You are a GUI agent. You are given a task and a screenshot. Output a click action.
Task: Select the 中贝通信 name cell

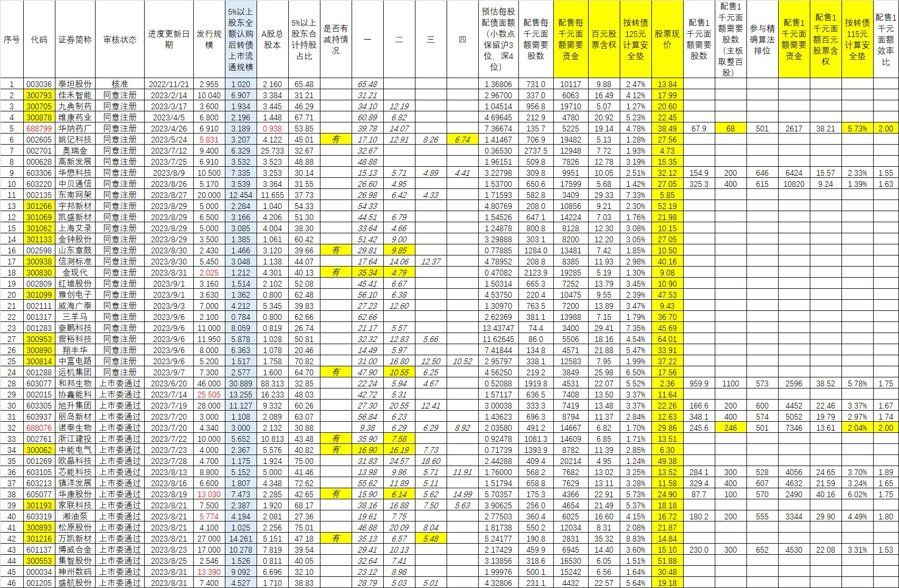75,184
